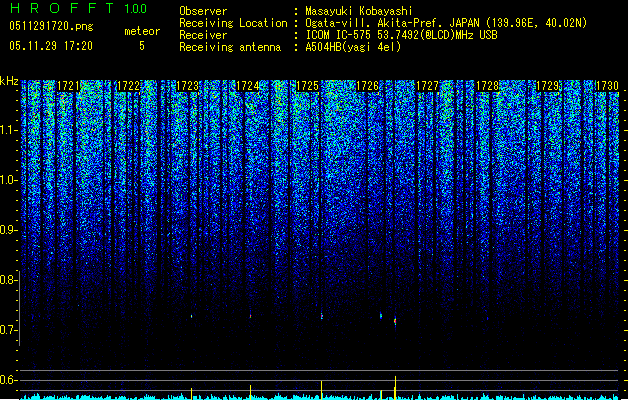Click the 0.8 frequency axis label

tap(8, 280)
